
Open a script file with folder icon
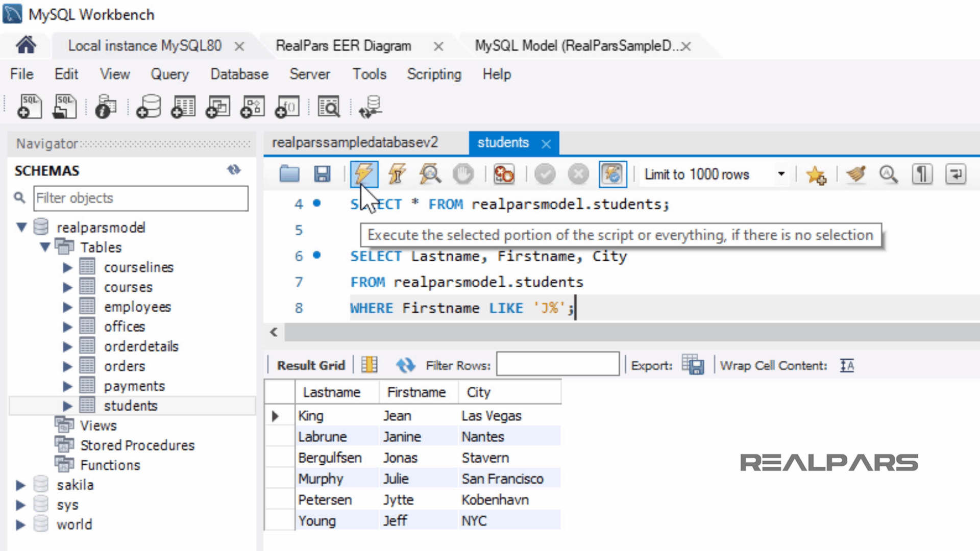click(289, 174)
